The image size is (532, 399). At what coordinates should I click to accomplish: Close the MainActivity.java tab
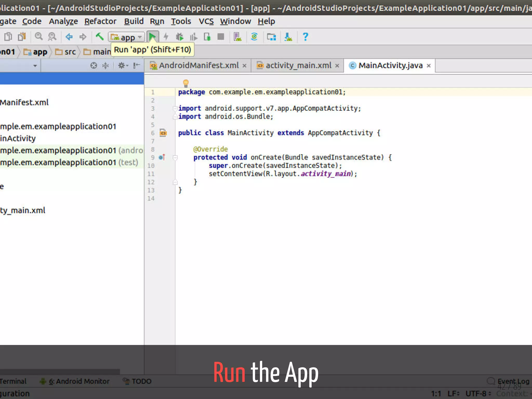pos(429,66)
